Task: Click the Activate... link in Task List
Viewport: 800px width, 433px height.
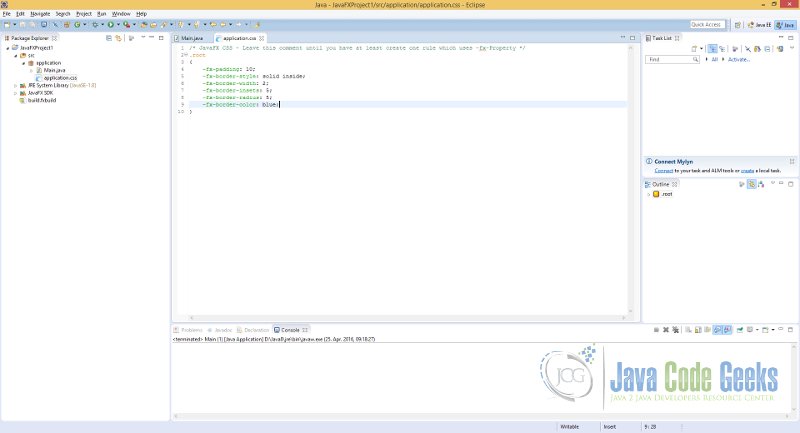Action: click(738, 60)
